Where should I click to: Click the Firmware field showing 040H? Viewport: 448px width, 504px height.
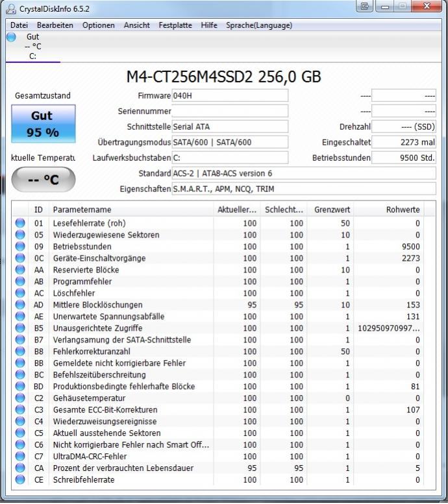230,95
